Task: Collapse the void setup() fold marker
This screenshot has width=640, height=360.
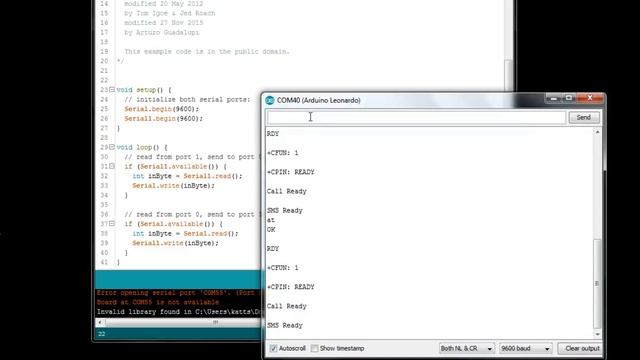Action: tap(112, 89)
